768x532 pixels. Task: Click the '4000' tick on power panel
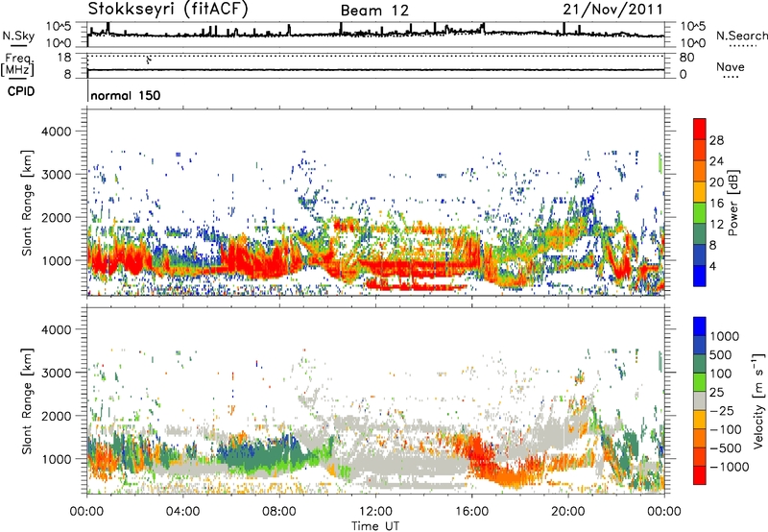[56, 132]
